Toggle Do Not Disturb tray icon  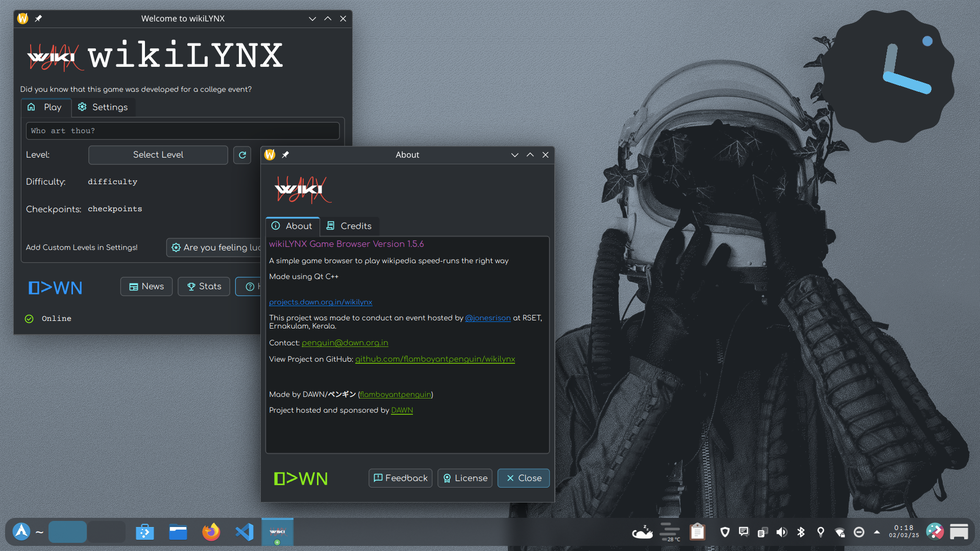[x=859, y=532]
